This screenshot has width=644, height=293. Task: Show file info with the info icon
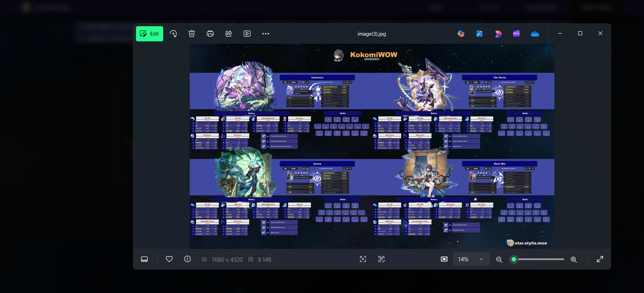click(x=187, y=259)
